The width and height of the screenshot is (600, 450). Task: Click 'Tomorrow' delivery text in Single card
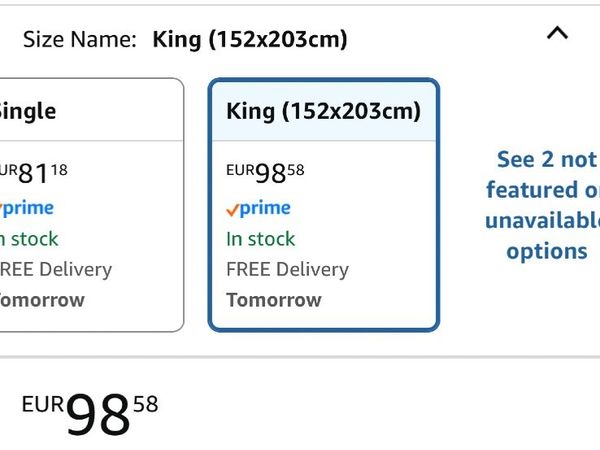pos(42,300)
